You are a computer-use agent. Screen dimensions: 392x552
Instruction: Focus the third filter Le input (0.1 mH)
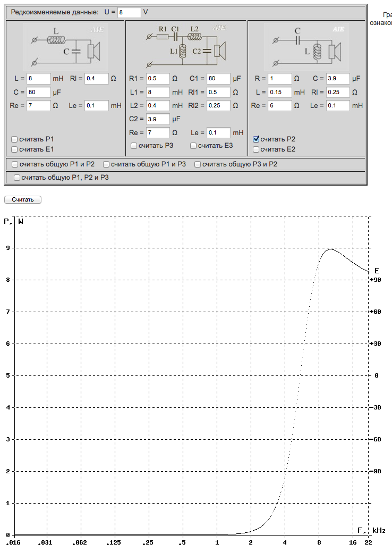[338, 106]
